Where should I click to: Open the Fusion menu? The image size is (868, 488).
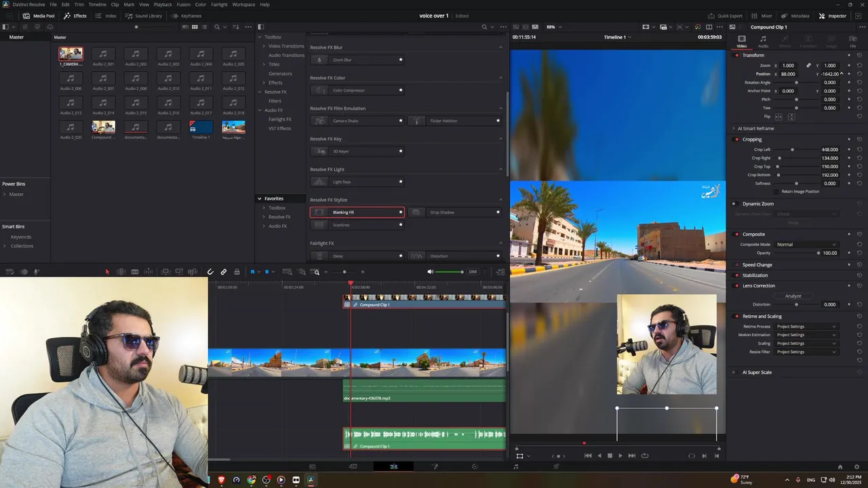click(184, 4)
